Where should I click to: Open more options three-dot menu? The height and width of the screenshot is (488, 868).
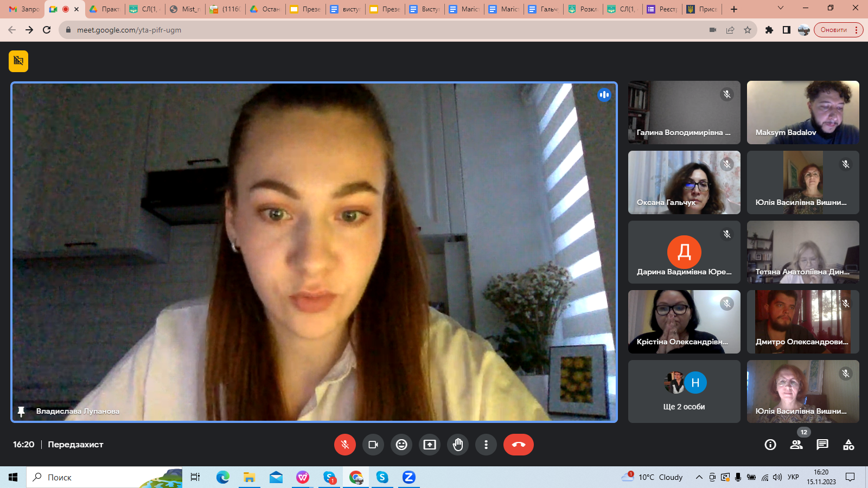pos(486,445)
